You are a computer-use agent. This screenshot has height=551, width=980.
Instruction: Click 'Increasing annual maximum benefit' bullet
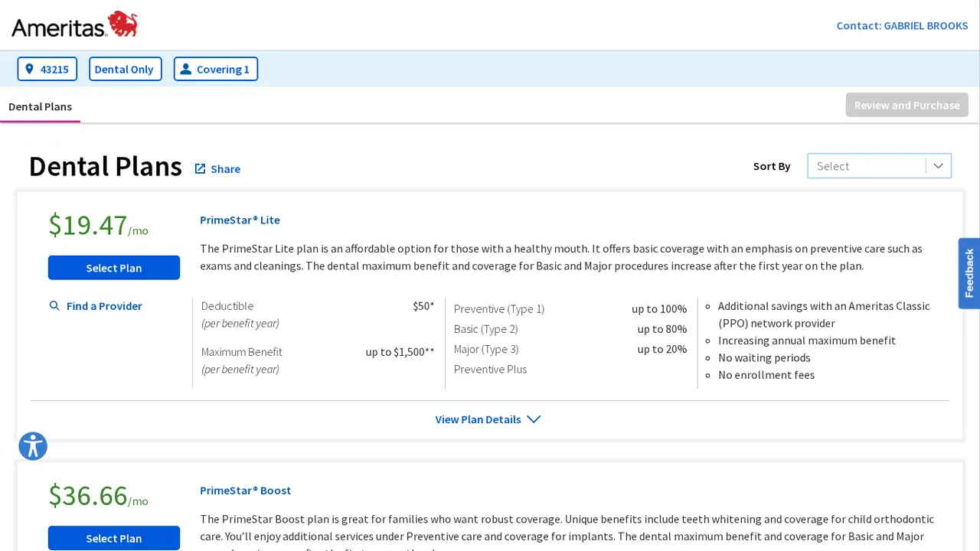coord(807,341)
